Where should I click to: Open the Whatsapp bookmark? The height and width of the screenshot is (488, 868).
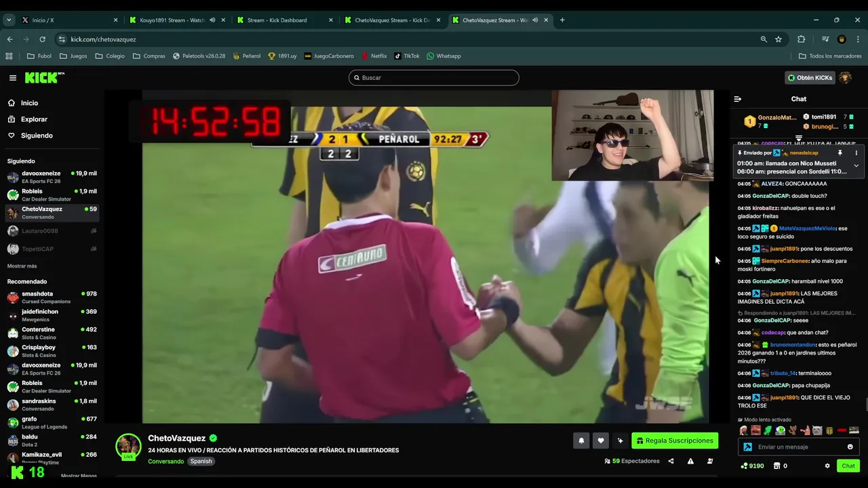[x=443, y=56]
